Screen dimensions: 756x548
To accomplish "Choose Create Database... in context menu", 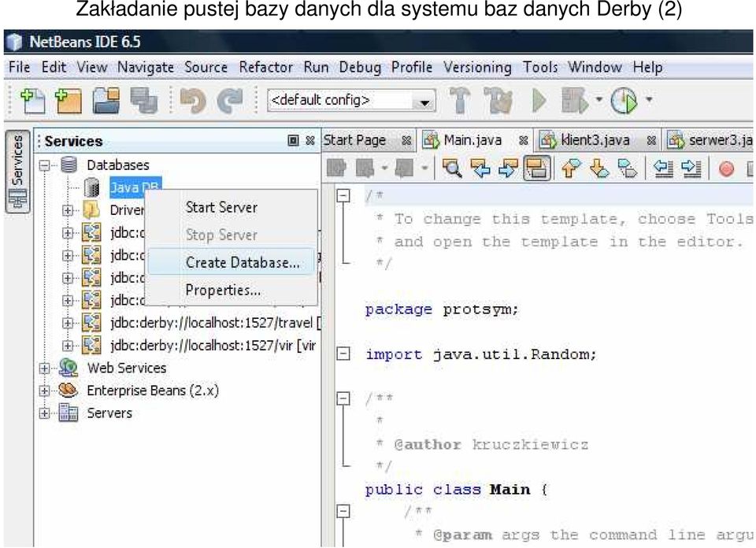I will point(232,262).
